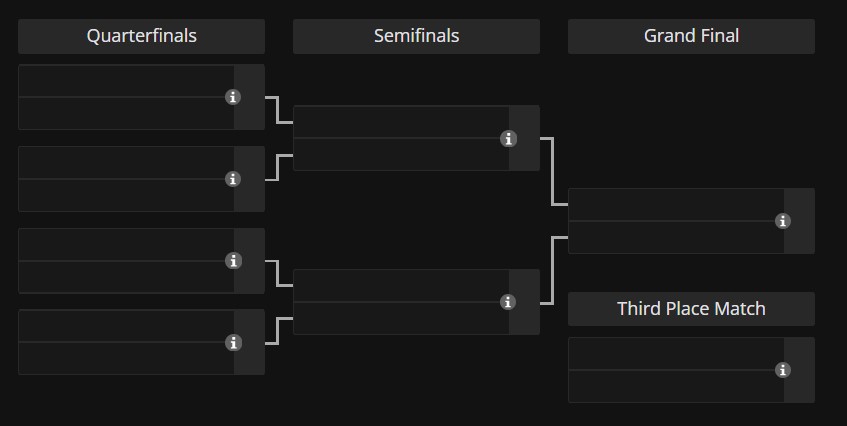Select bottom team slot of second quarterfinal
Image resolution: width=847 pixels, height=426 pixels.
point(126,195)
